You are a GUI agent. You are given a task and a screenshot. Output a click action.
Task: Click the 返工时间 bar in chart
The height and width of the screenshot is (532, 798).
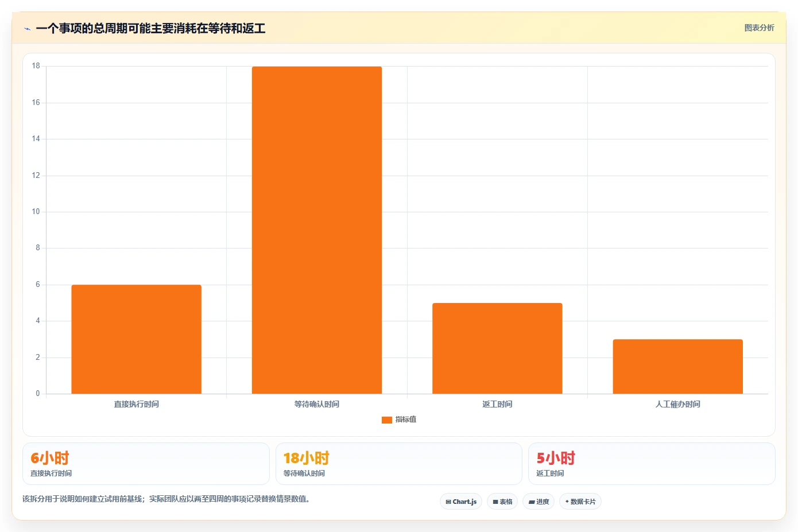point(497,348)
